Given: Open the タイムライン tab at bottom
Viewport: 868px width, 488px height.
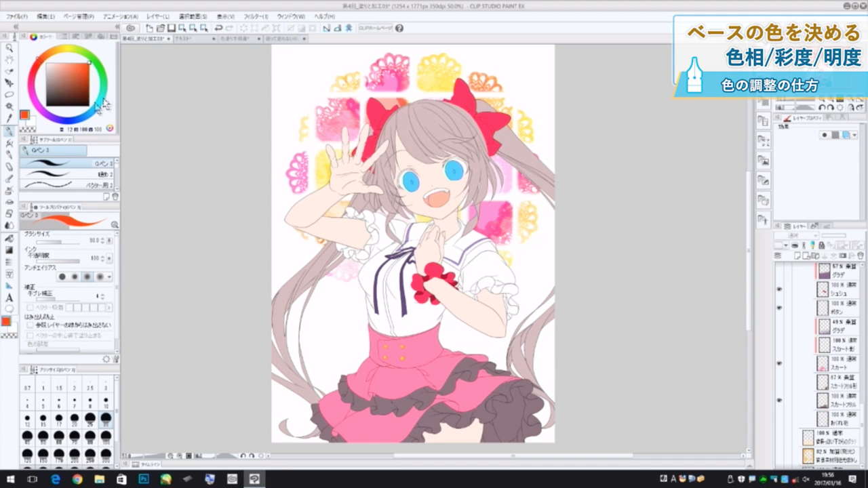Looking at the screenshot, I should tap(144, 464).
